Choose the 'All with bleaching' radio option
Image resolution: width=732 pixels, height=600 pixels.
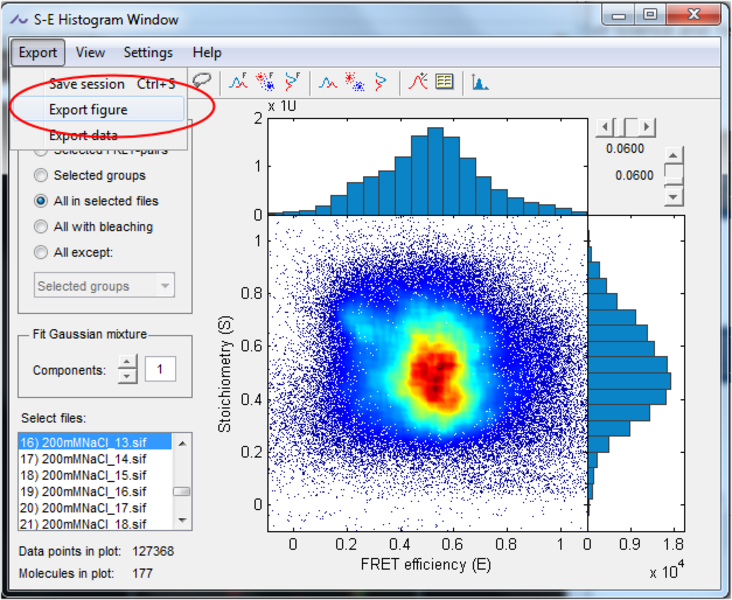point(41,227)
